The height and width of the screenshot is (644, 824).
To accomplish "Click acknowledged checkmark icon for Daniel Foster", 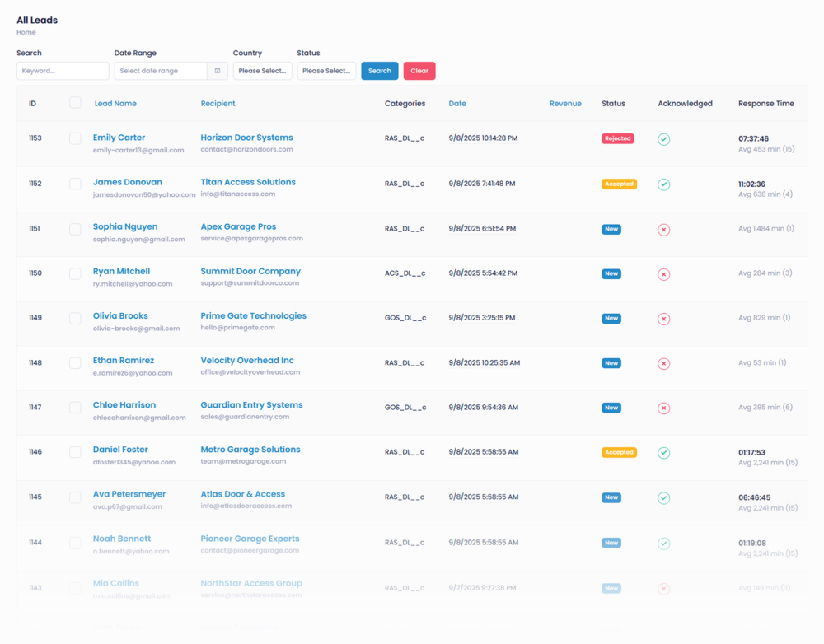I will (663, 453).
